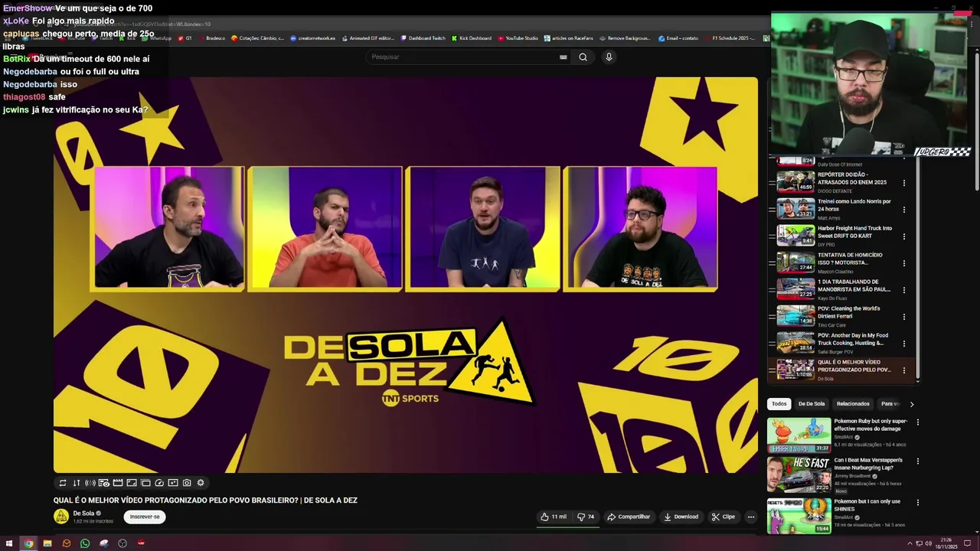Click the sound-wave booster icon under the video
980x551 pixels.
point(90,483)
